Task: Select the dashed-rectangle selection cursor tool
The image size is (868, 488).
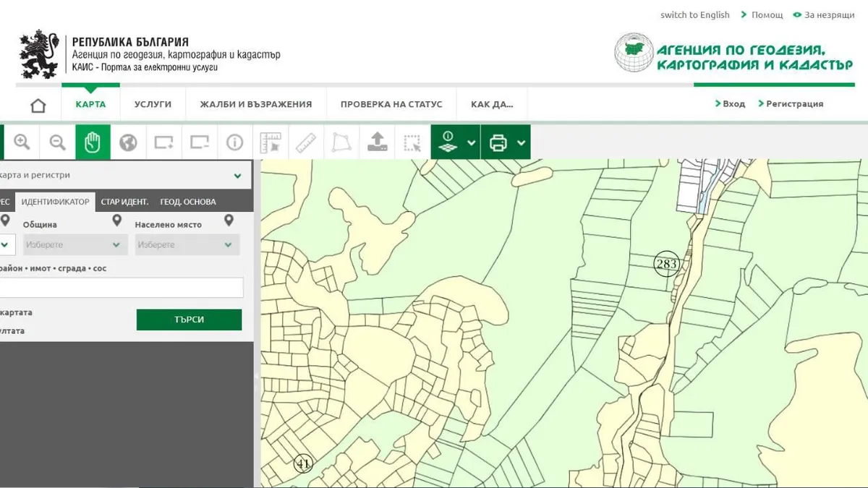Action: (412, 142)
